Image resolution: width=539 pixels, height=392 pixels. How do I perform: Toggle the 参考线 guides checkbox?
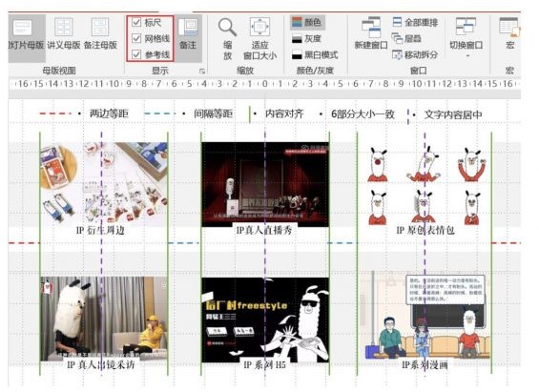coord(136,54)
